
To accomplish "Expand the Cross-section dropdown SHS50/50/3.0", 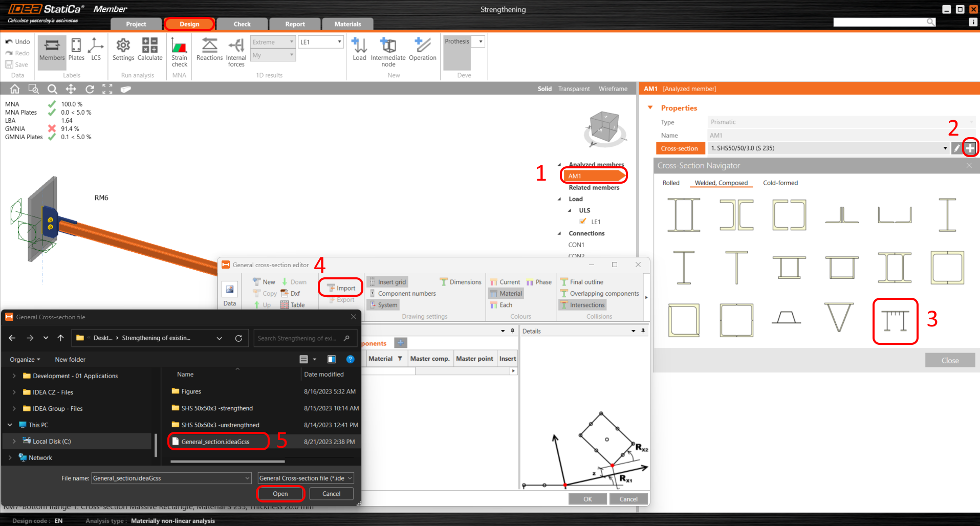I will click(x=945, y=148).
